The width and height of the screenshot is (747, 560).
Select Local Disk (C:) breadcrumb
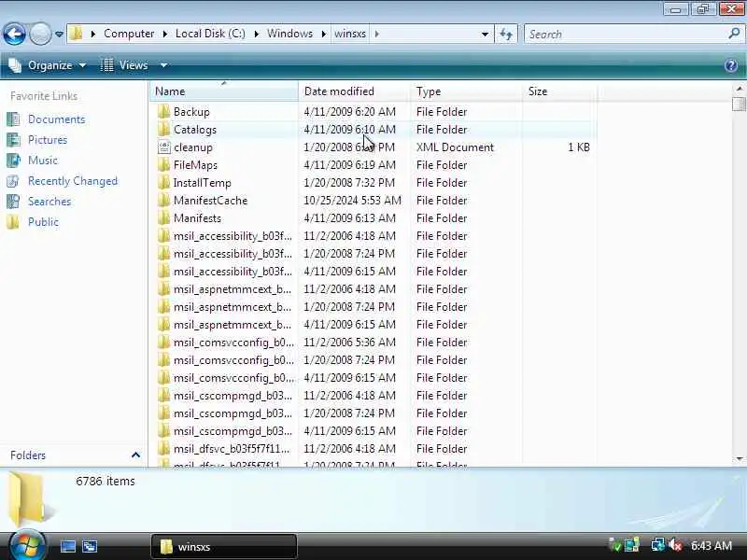pyautogui.click(x=210, y=34)
